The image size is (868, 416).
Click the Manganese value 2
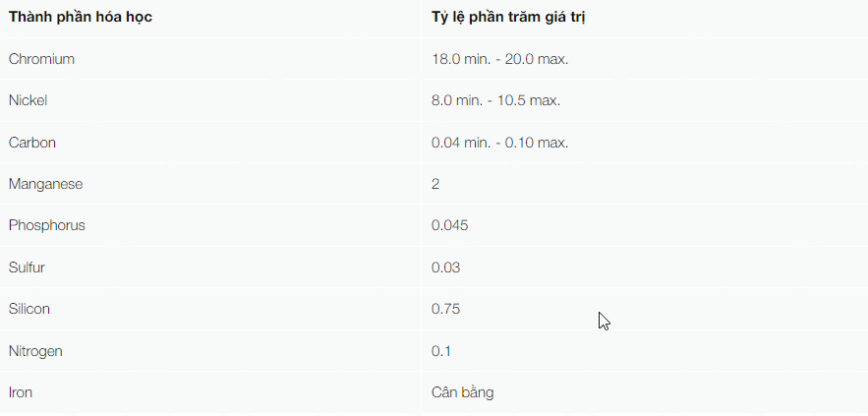pos(435,184)
